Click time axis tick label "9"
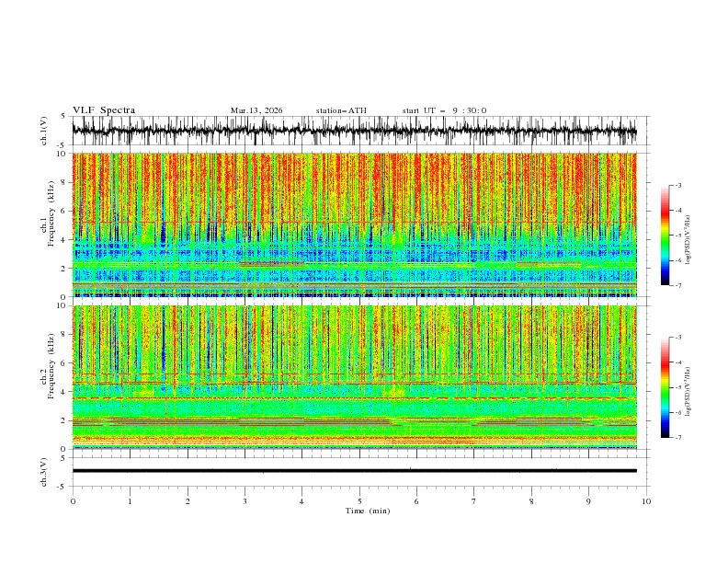The image size is (728, 563). tap(588, 501)
